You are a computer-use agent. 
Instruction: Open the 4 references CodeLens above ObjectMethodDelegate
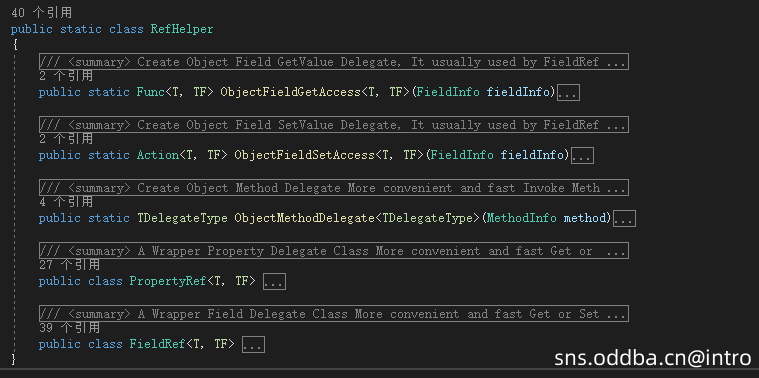click(66, 202)
